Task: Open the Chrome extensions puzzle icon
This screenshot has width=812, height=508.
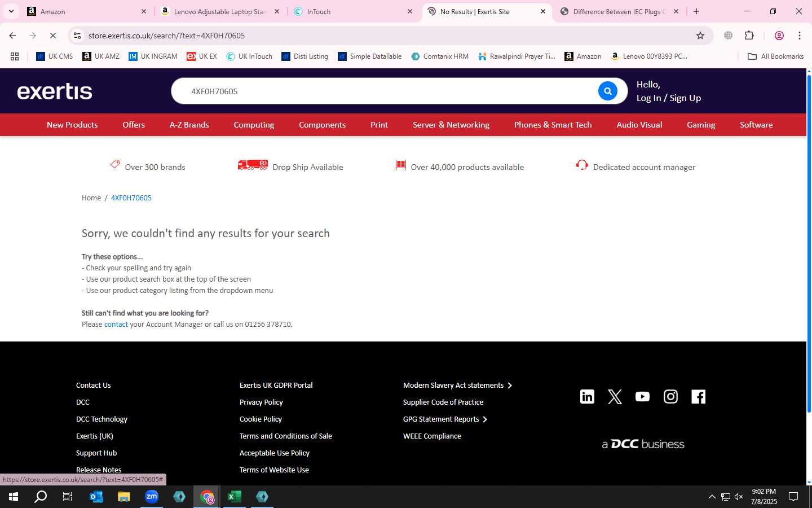Action: point(749,36)
